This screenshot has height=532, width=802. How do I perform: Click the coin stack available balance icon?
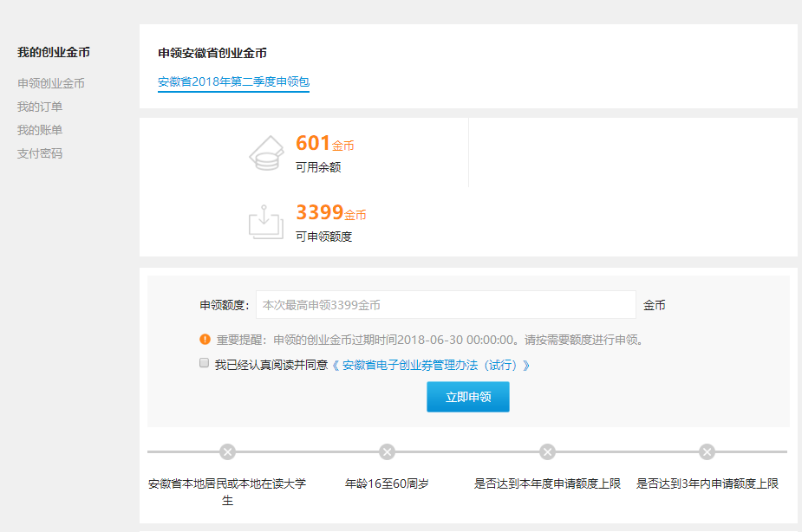(x=266, y=152)
